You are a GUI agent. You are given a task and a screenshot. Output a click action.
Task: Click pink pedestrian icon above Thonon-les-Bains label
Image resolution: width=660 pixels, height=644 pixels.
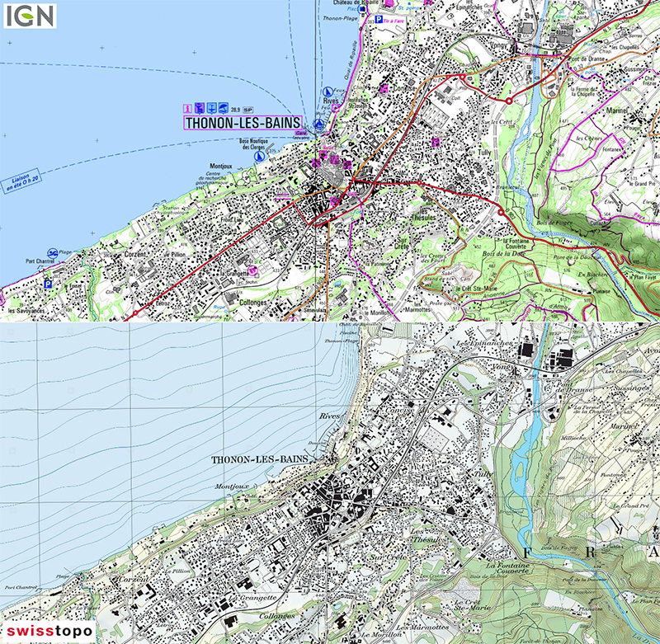coord(187,108)
